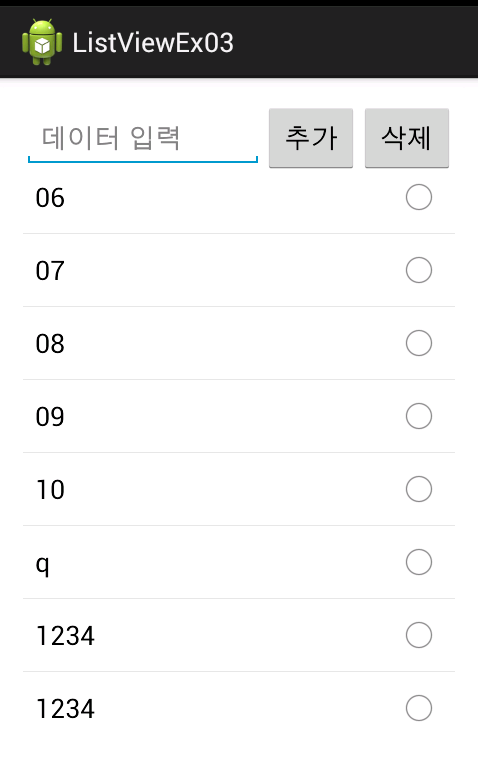This screenshot has width=478, height=766.
Task: Tap the 삭제 button
Action: pyautogui.click(x=407, y=138)
